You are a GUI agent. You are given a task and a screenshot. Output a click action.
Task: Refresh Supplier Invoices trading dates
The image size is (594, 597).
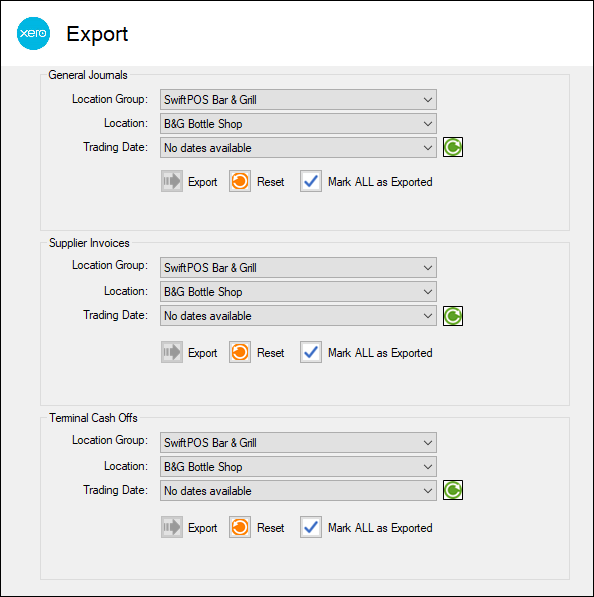tap(453, 316)
